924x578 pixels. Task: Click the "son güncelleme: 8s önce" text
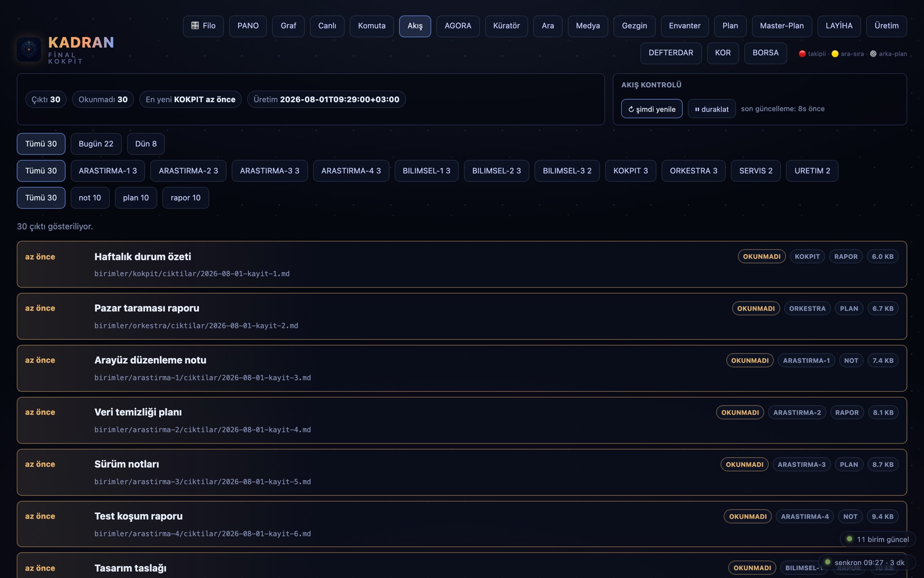click(x=783, y=109)
